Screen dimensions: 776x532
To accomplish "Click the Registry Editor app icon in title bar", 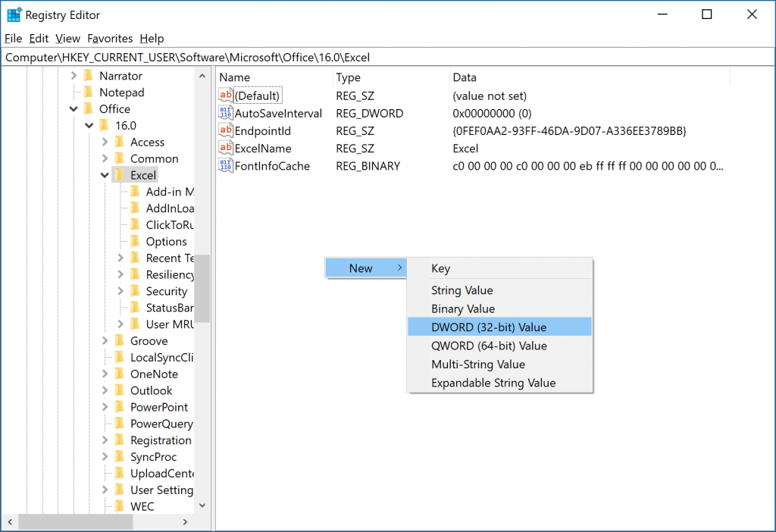I will pos(14,15).
